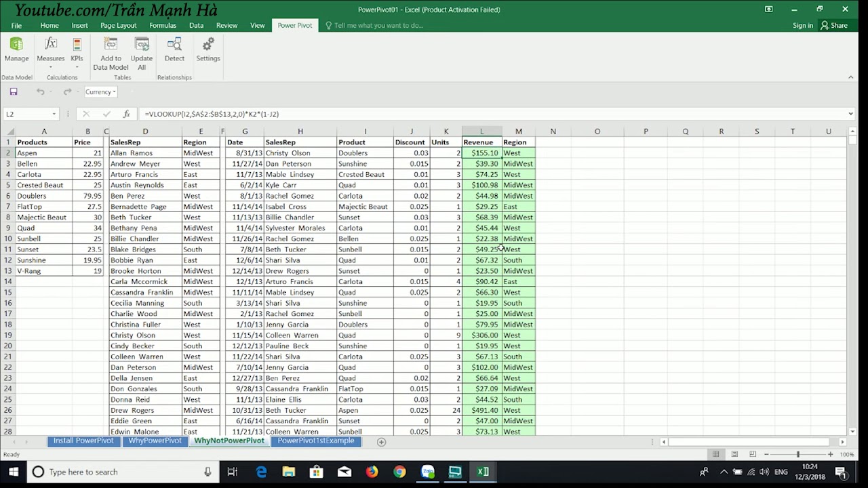Click the Share button
This screenshot has height=488, width=868.
[834, 25]
